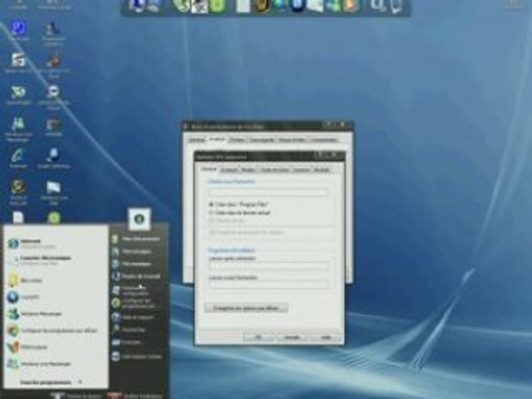This screenshot has width=532, height=399.
Task: Open Configurer les programmes par défaut in left Start list
Action: [x=53, y=330]
